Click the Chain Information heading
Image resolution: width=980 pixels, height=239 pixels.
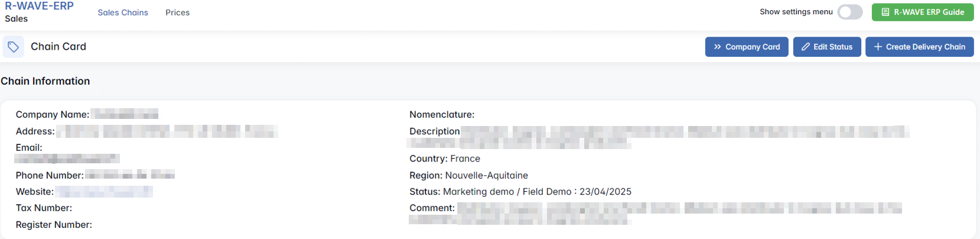45,81
